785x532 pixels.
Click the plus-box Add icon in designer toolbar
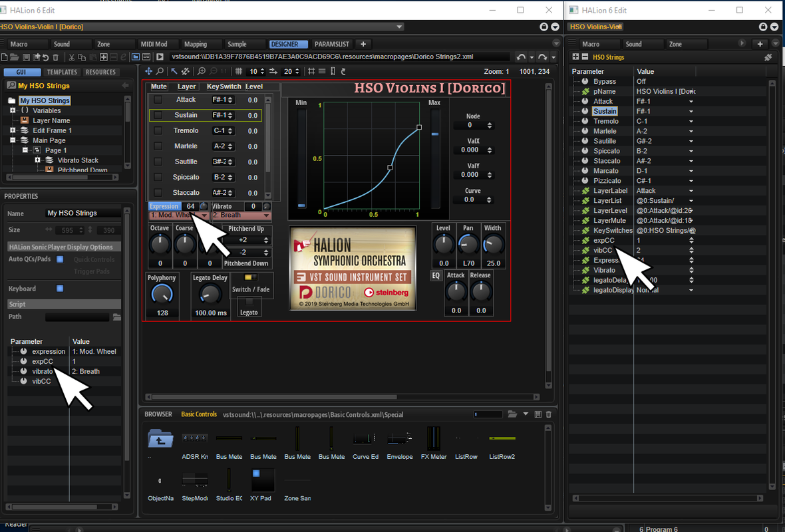[104, 57]
